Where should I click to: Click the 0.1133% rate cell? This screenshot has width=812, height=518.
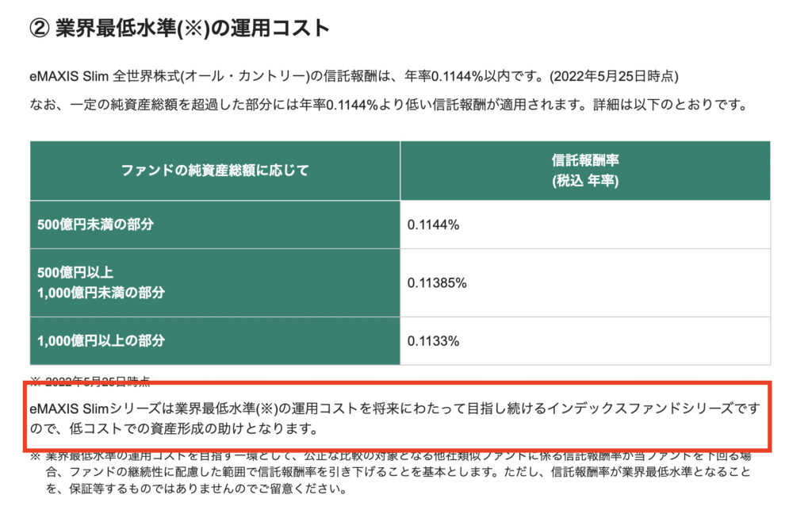pos(585,341)
